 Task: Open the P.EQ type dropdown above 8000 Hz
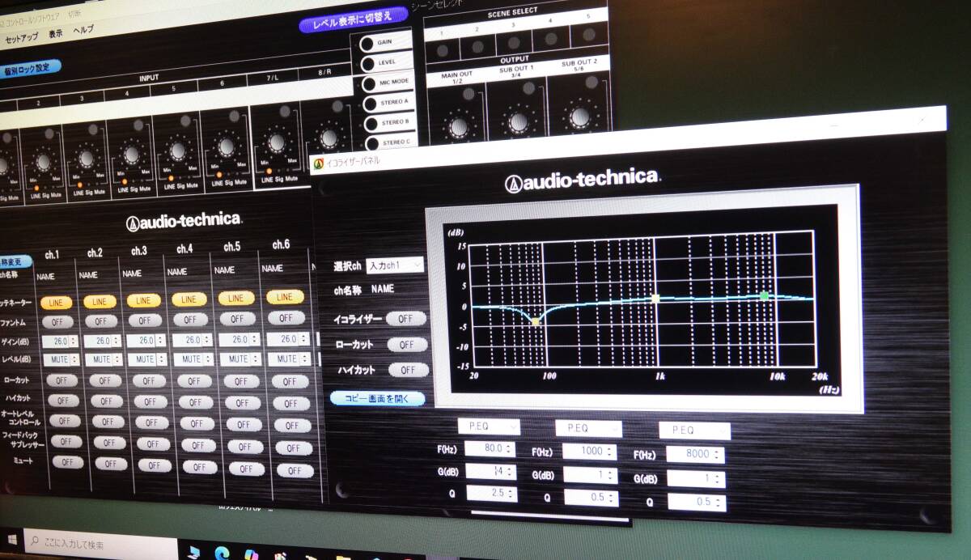click(695, 431)
